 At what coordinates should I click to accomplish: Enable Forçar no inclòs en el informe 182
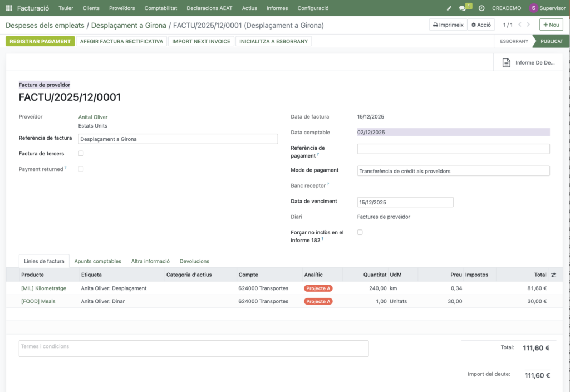click(x=360, y=232)
